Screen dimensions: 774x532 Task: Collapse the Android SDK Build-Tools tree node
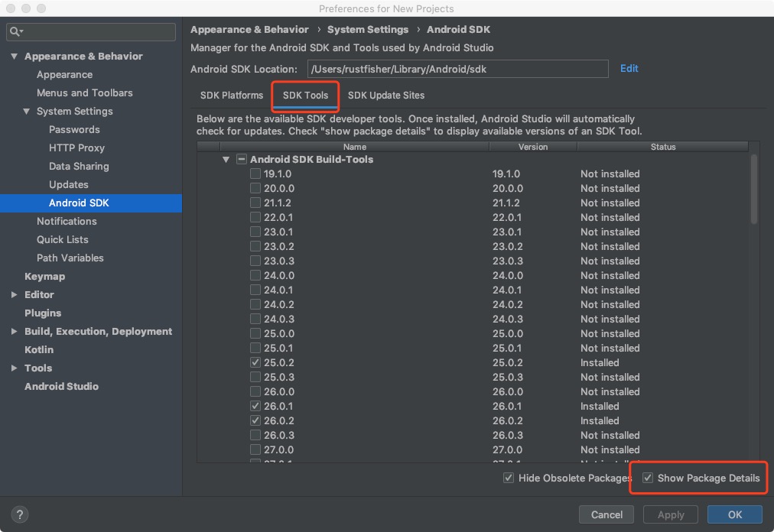[x=226, y=160]
